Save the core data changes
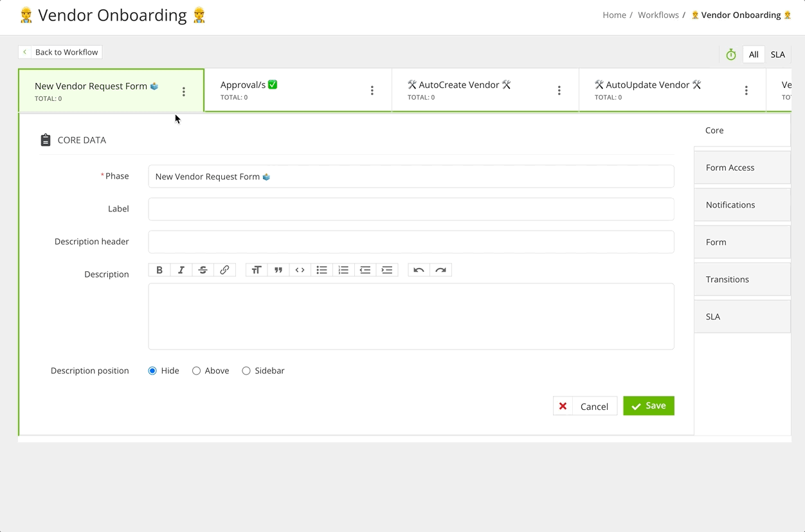The image size is (805, 532). tap(649, 405)
